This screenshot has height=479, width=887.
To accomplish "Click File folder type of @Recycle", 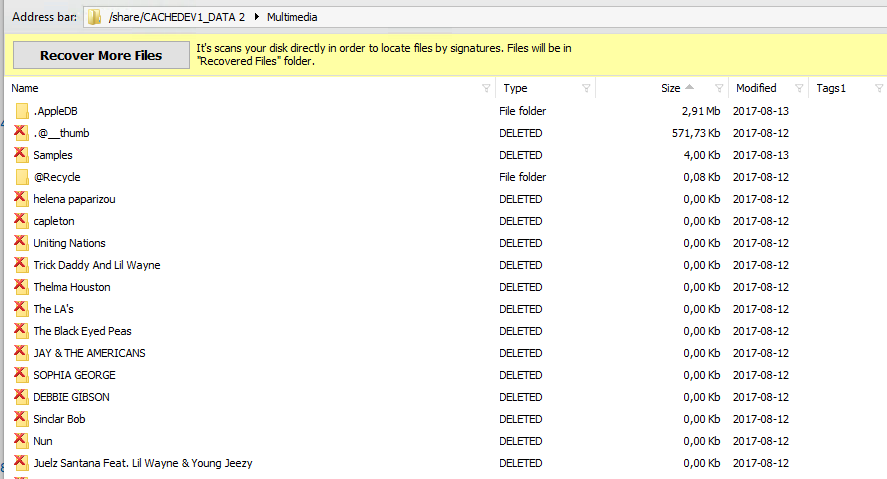I will [523, 178].
